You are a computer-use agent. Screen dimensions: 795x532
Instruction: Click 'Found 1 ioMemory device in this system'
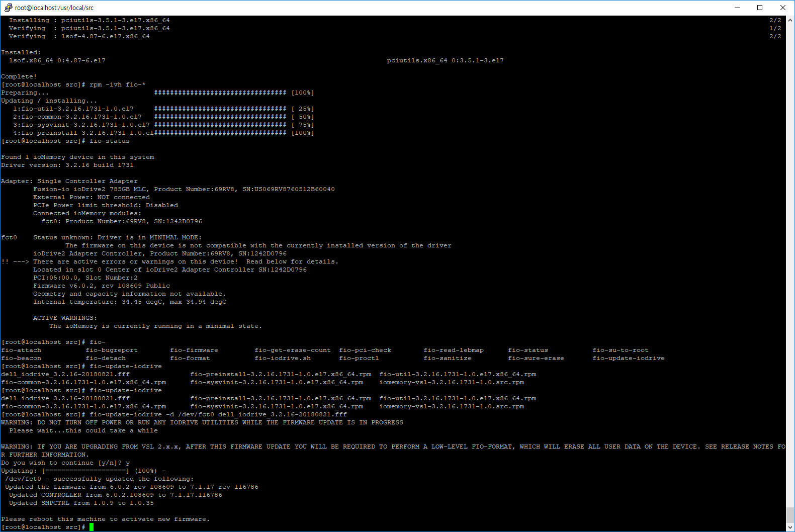tap(77, 157)
